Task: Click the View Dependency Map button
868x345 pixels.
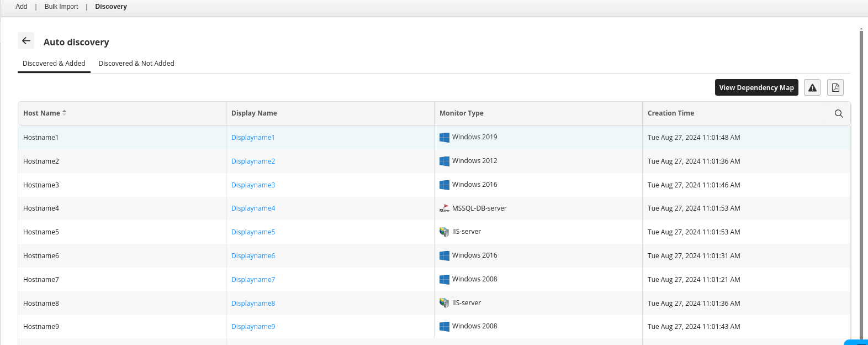Action: click(756, 88)
